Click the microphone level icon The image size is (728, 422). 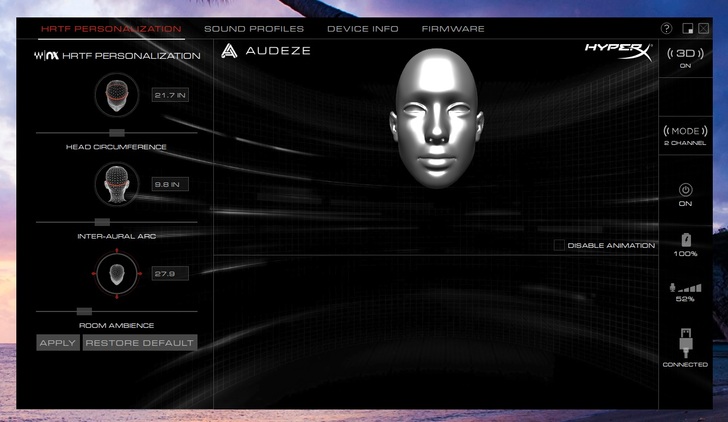(x=685, y=287)
